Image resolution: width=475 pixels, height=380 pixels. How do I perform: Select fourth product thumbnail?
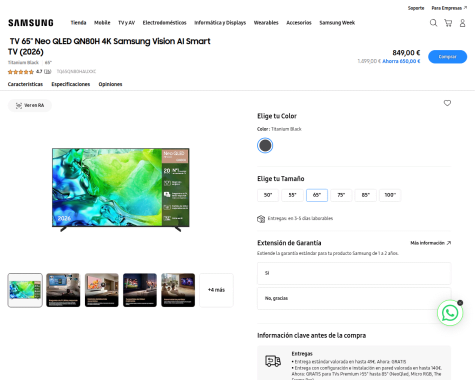pyautogui.click(x=140, y=290)
